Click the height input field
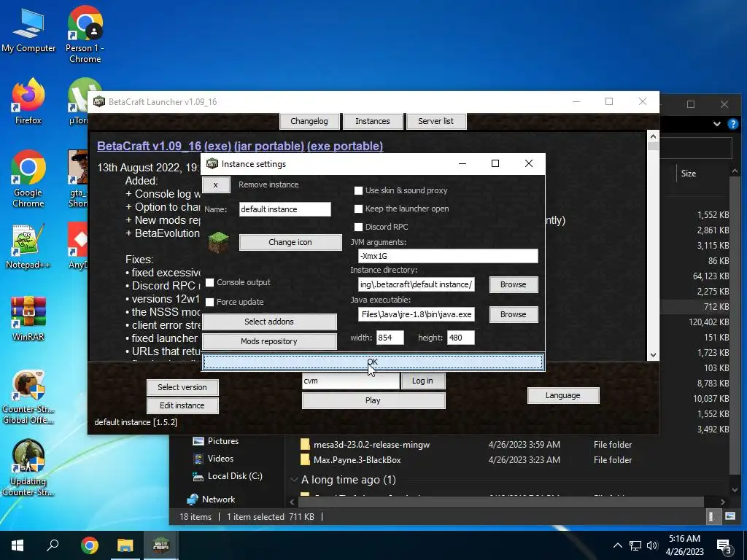The height and width of the screenshot is (560, 747). [x=461, y=338]
